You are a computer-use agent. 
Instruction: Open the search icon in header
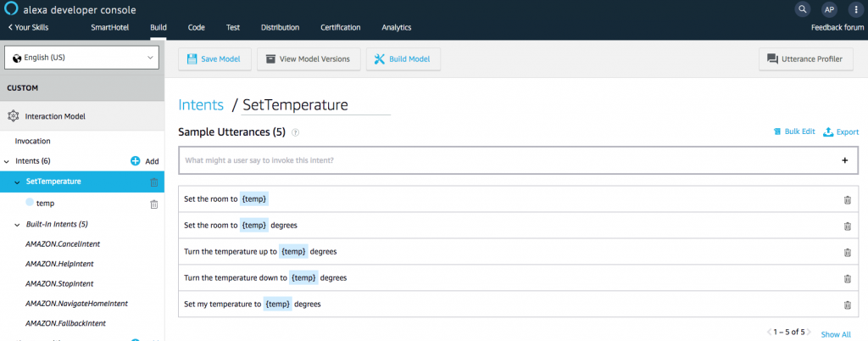pos(802,9)
